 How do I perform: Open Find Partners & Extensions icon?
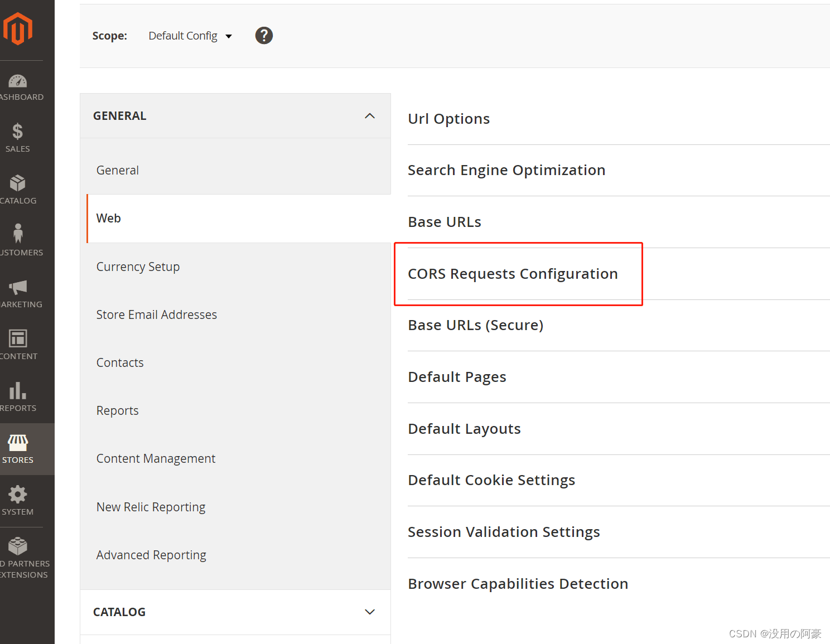pyautogui.click(x=18, y=546)
